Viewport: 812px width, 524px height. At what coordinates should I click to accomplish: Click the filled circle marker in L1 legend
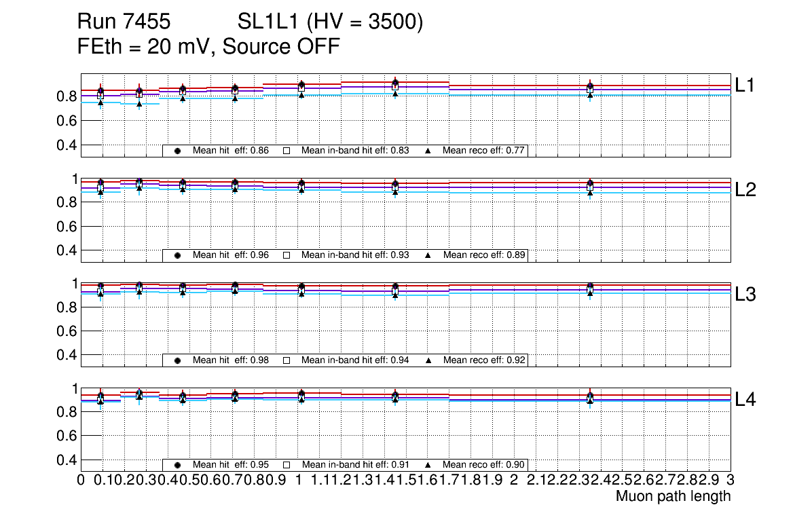[177, 151]
